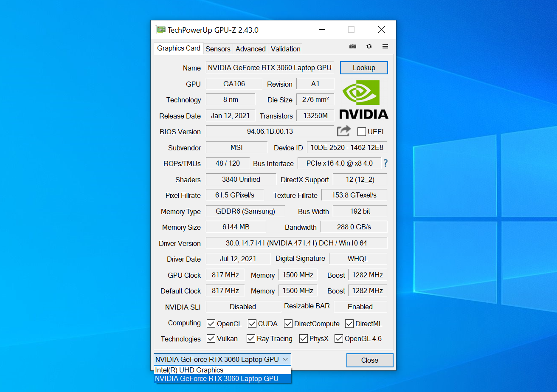Click the GPU Clock 817 MHz field

click(x=225, y=275)
